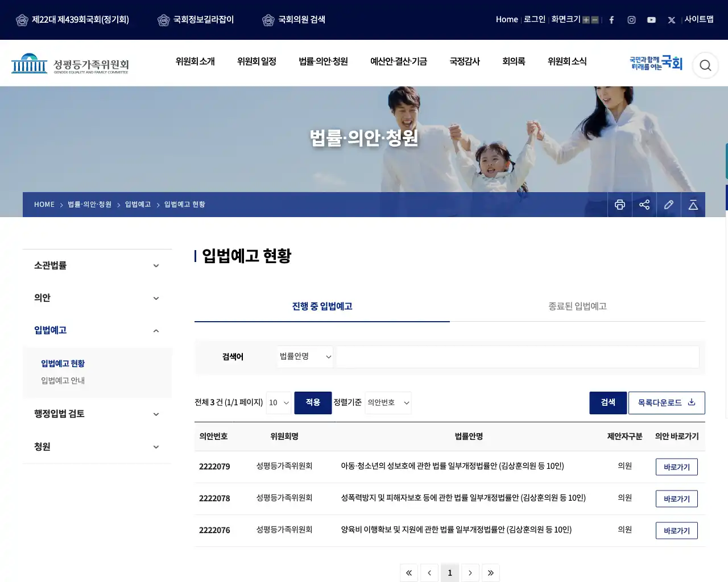Expand the 의안 sidebar section
This screenshot has width=728, height=582.
coord(97,298)
